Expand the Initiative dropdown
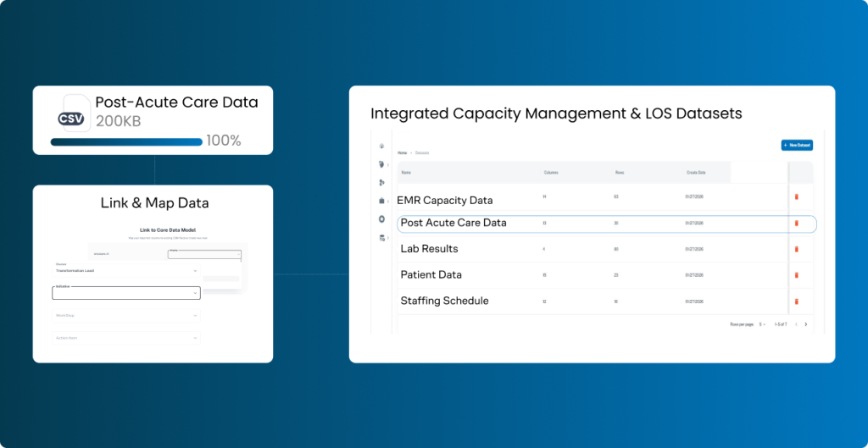This screenshot has height=448, width=868. point(126,293)
